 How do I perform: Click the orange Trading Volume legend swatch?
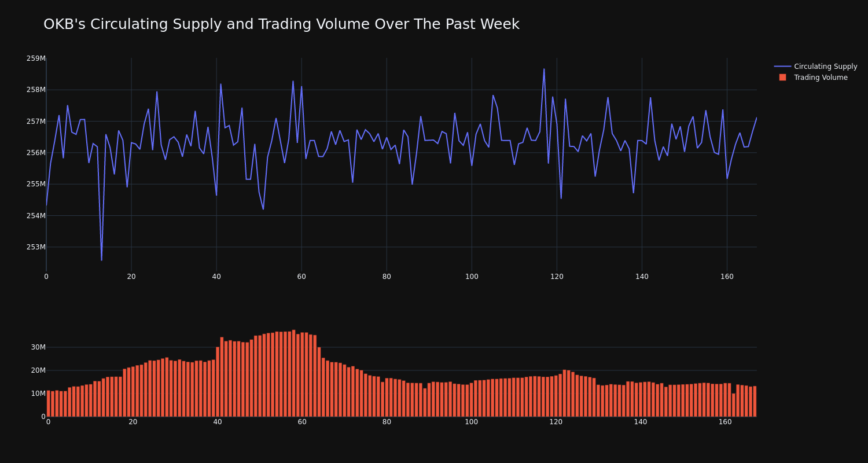(x=782, y=78)
